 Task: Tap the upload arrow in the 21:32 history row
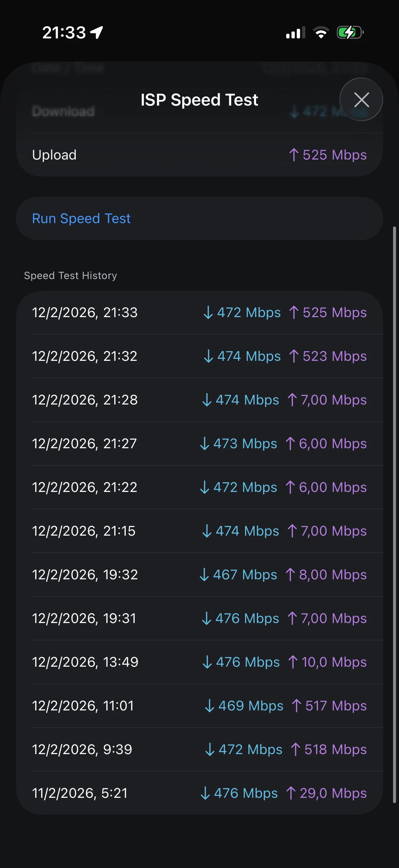pos(293,356)
